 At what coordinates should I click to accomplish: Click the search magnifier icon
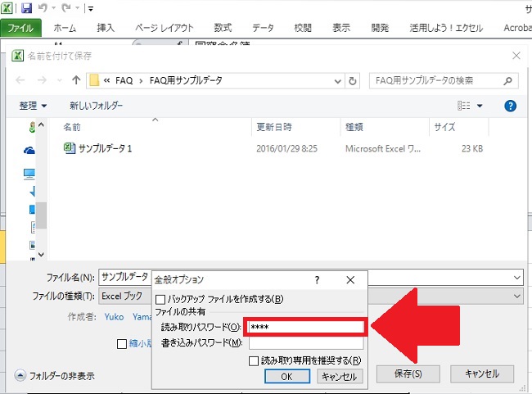(x=508, y=81)
